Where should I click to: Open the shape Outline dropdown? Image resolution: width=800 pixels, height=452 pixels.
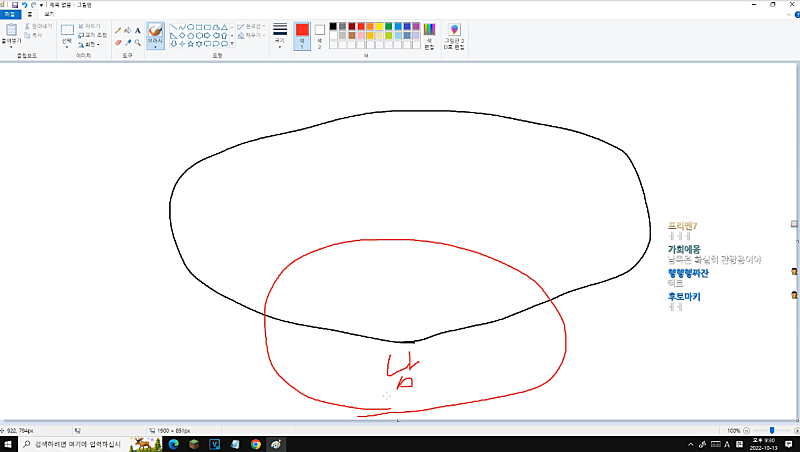(x=251, y=26)
